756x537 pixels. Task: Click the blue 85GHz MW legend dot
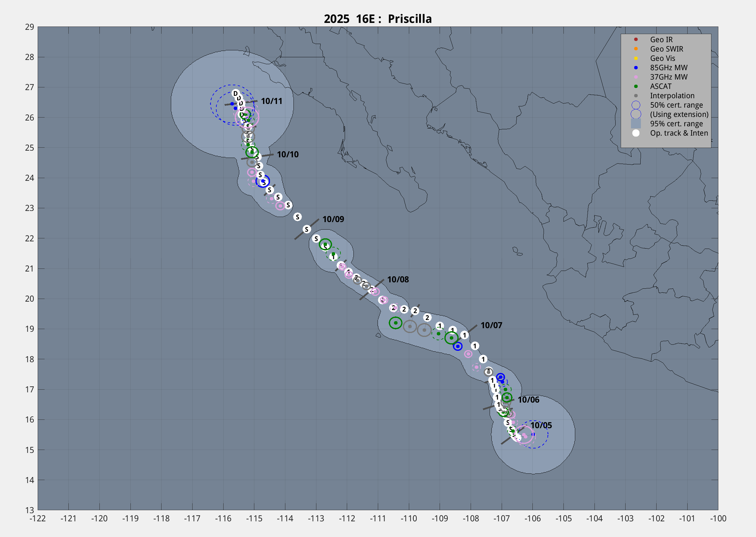click(x=636, y=68)
